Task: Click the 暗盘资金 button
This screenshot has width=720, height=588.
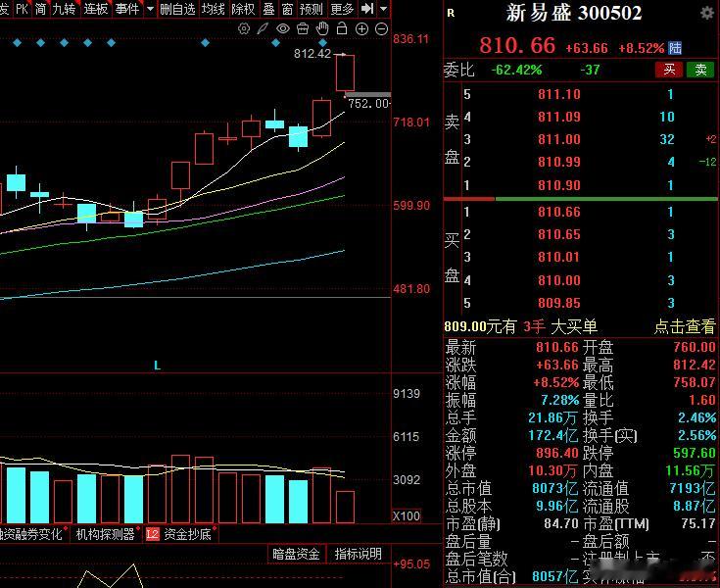Action: tap(296, 554)
